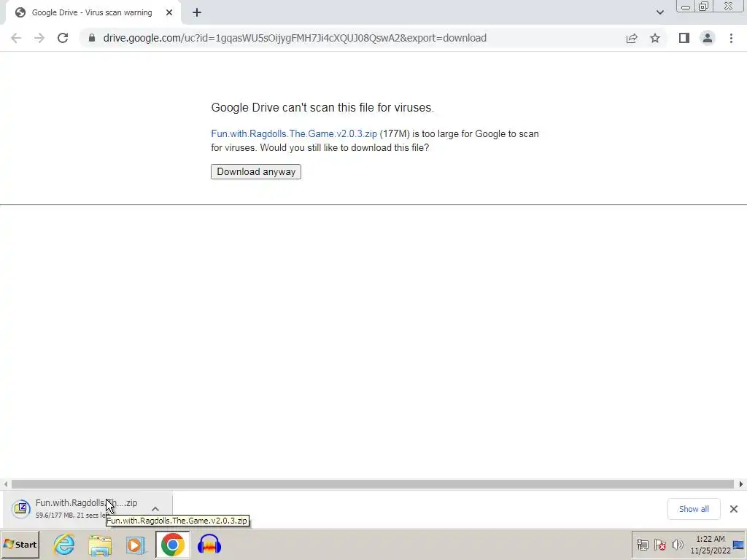
Task: Open the Chrome side panel
Action: coord(684,38)
